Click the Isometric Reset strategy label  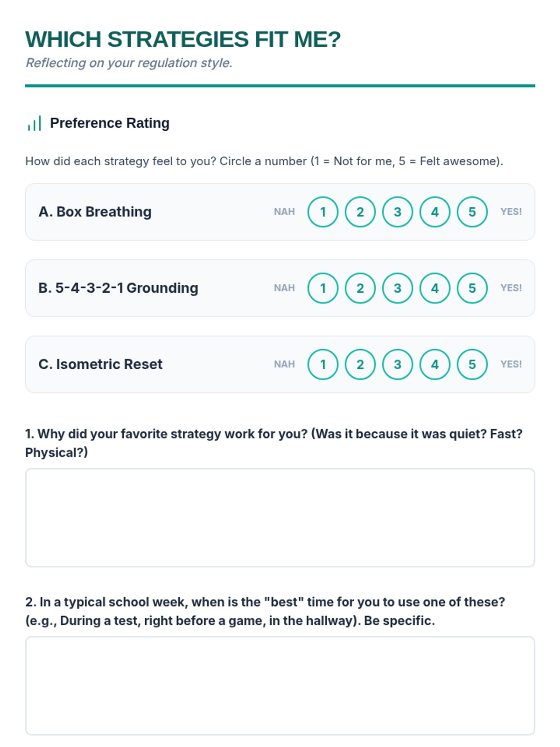coord(100,364)
